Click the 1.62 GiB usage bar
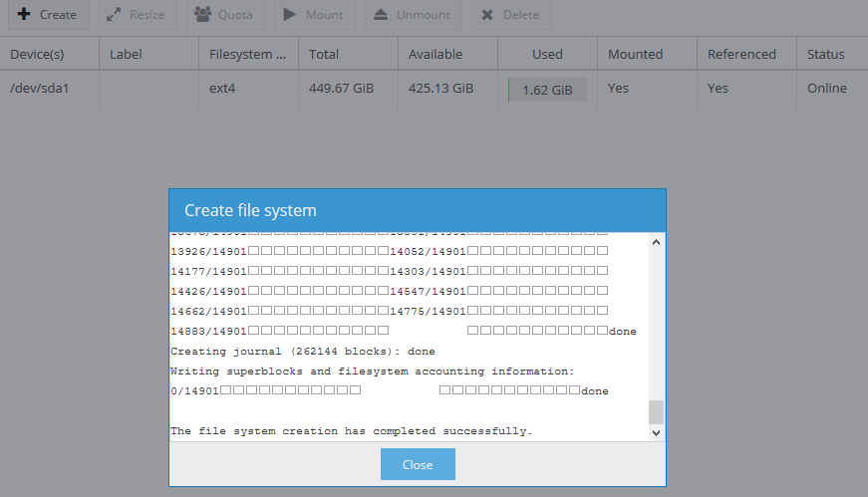The width and height of the screenshot is (868, 497). click(547, 90)
